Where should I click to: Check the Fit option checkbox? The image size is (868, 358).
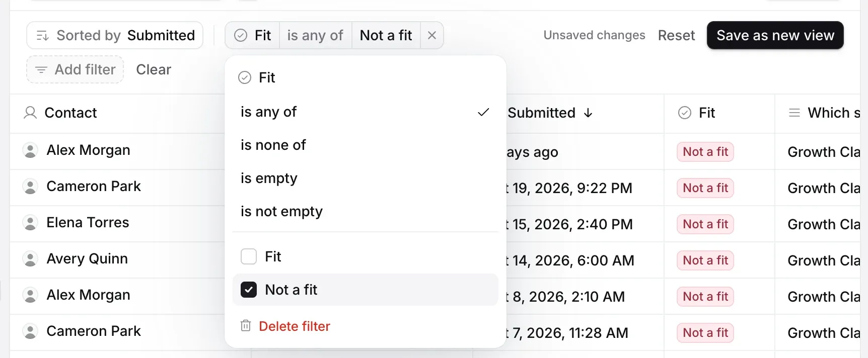[x=249, y=256]
